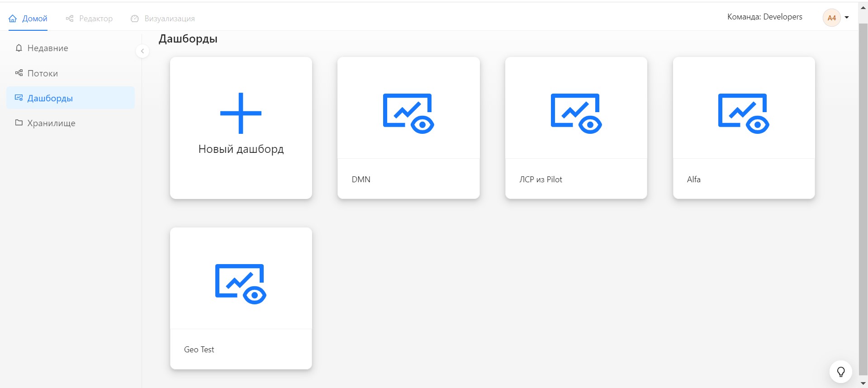Click the DMN dashboard chart icon
The image size is (868, 388).
click(408, 114)
